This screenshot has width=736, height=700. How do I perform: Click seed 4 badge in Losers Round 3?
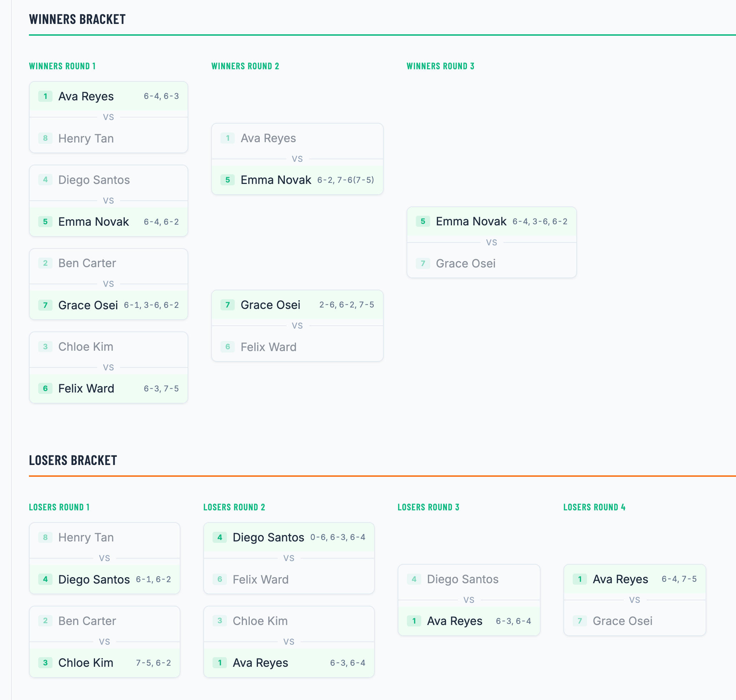point(414,579)
